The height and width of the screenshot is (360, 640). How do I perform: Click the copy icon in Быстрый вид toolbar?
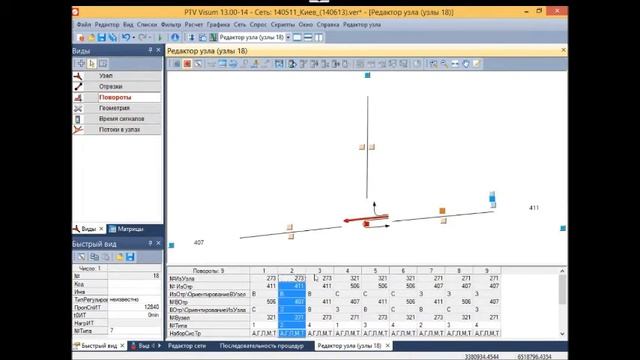pos(94,257)
